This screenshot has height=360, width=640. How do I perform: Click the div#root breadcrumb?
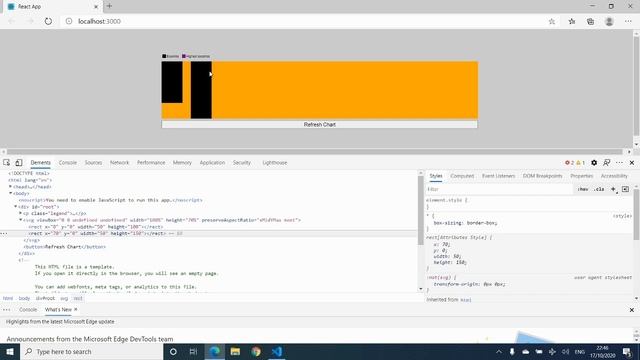pos(45,298)
